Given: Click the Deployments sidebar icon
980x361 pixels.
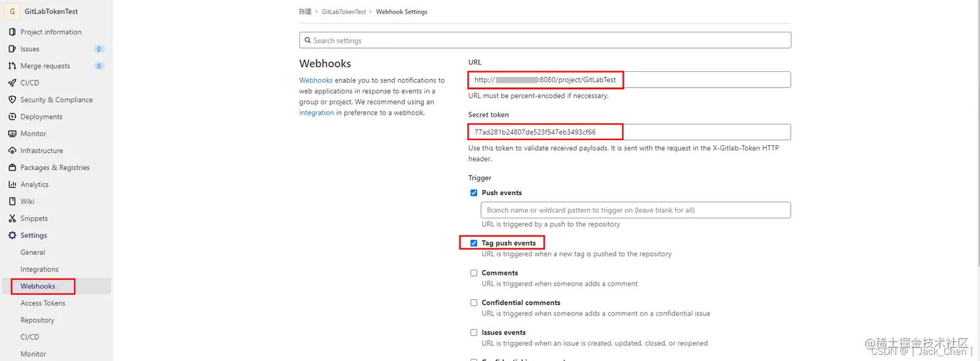Looking at the screenshot, I should click(x=12, y=117).
